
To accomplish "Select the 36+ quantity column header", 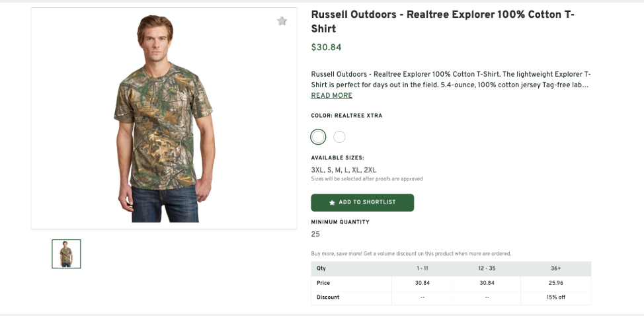I will pyautogui.click(x=555, y=268).
